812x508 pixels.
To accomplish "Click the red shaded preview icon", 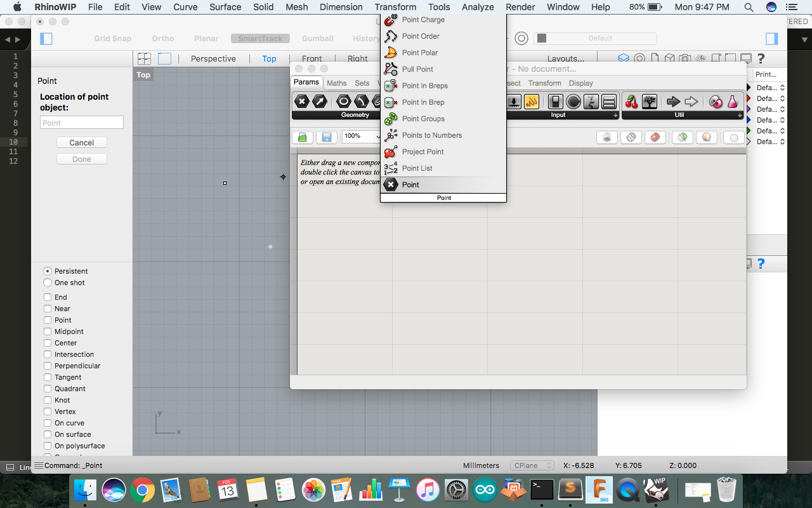I will coord(656,137).
